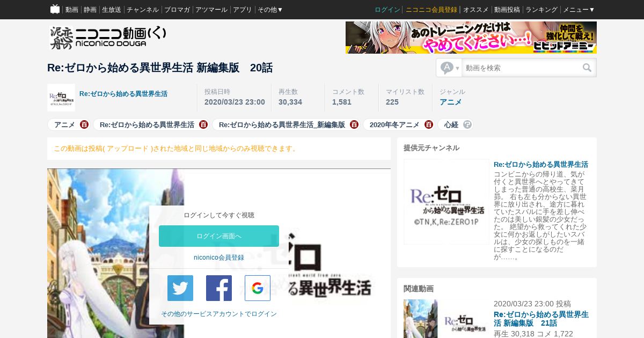
Task: Click the question icon next to 心経 tag
Action: pos(467,124)
